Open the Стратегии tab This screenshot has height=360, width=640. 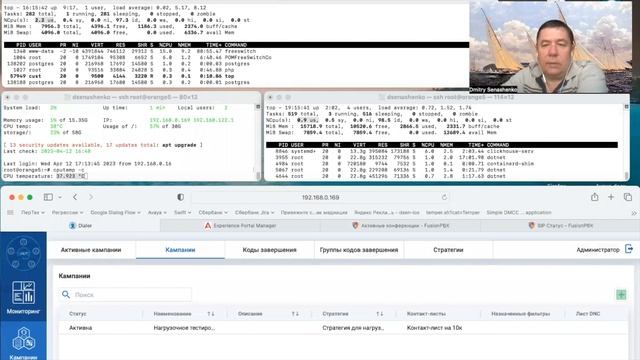[x=448, y=250]
